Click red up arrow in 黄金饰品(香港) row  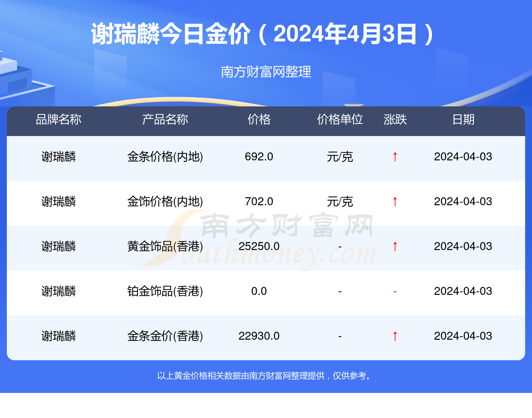[395, 246]
